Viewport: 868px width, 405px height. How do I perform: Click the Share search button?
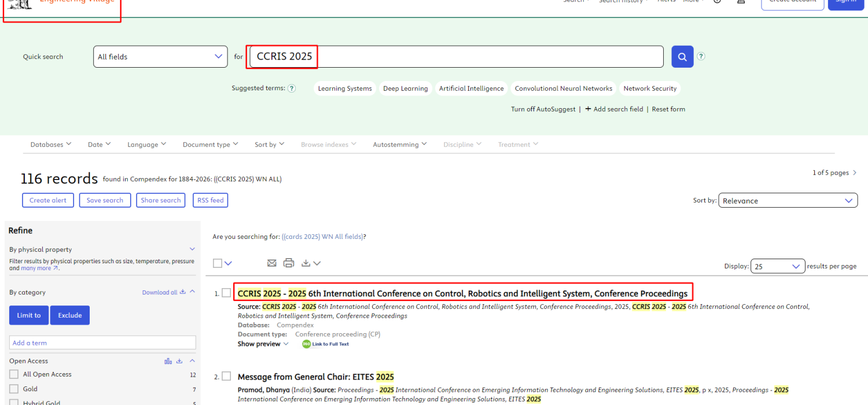click(161, 200)
